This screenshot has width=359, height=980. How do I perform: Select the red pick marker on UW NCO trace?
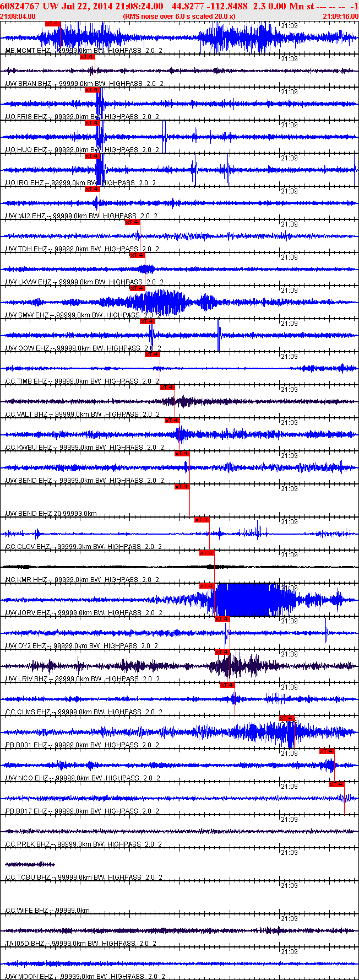(x=327, y=751)
